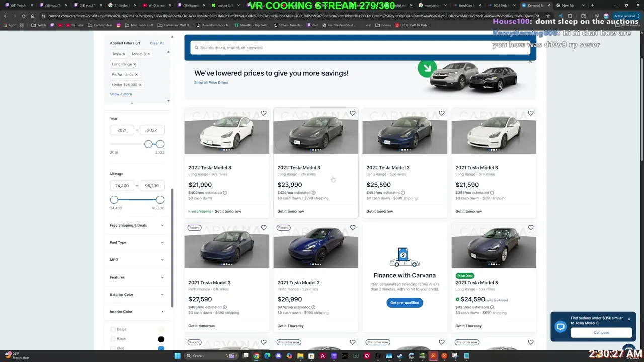644x362 pixels.
Task: Close the similar sedans compare popup
Action: (x=629, y=319)
